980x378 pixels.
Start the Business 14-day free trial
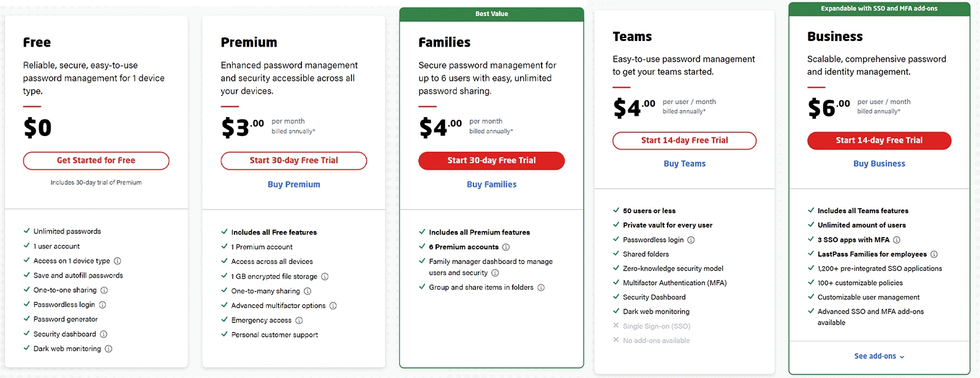pos(879,140)
